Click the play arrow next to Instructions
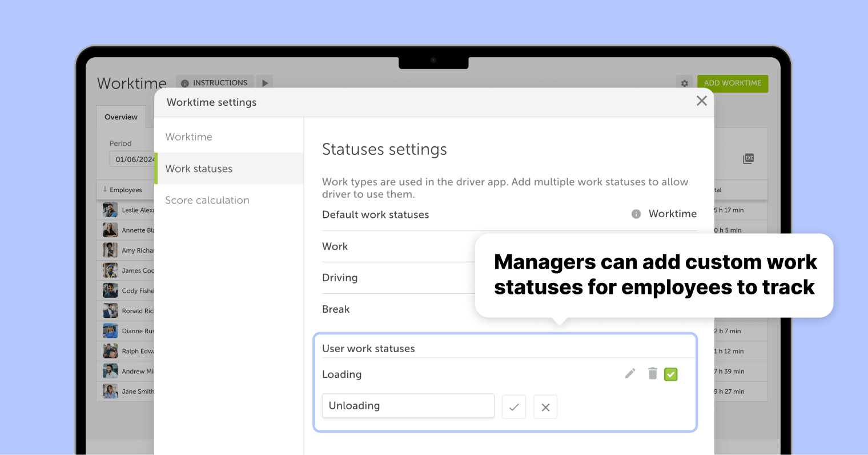 click(264, 82)
